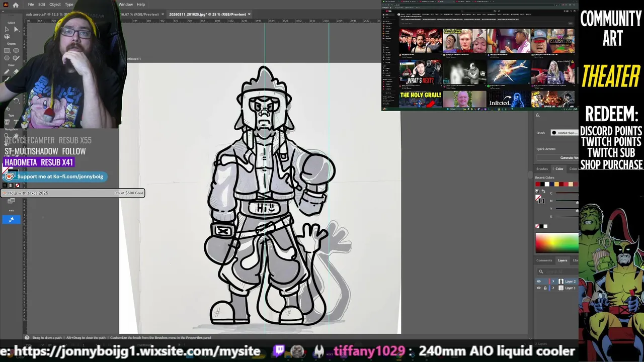Switch to the Color panel tab
The height and width of the screenshot is (362, 644).
(x=559, y=169)
